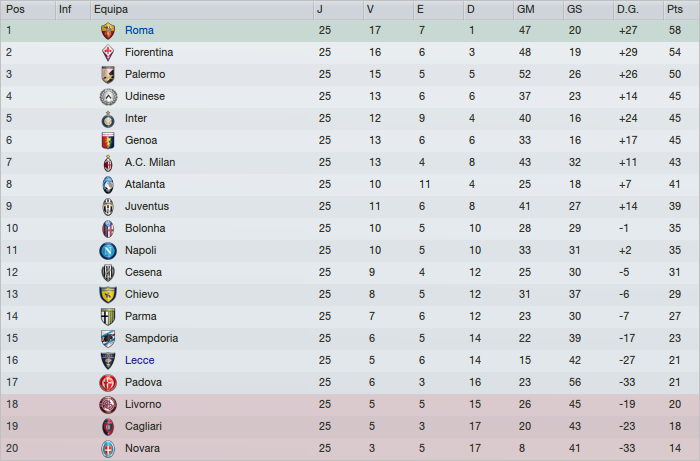Open the Roma team link

(139, 30)
